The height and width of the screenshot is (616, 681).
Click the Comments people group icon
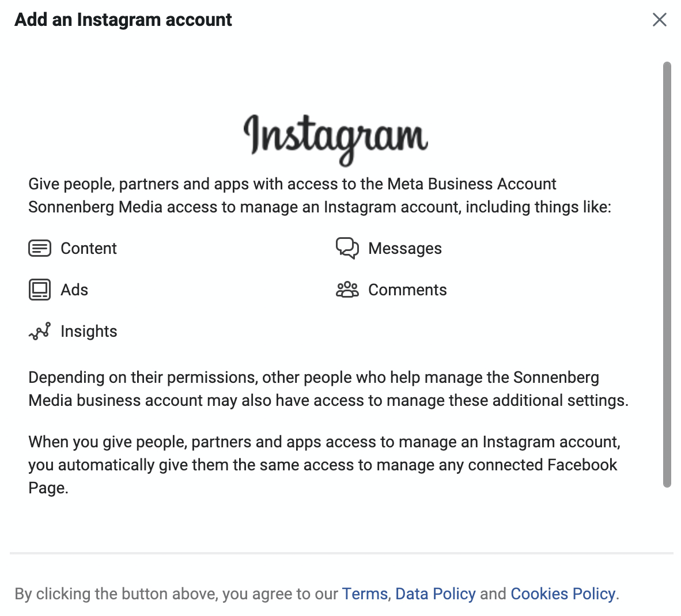pos(347,290)
